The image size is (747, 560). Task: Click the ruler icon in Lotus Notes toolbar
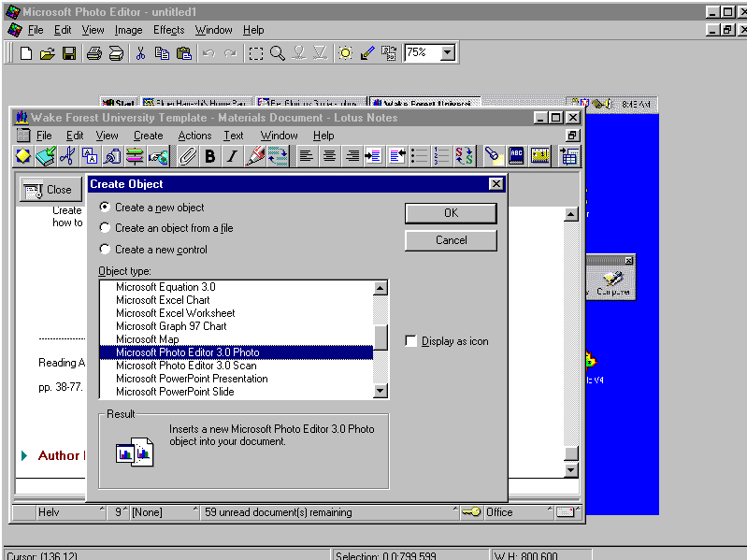539,156
